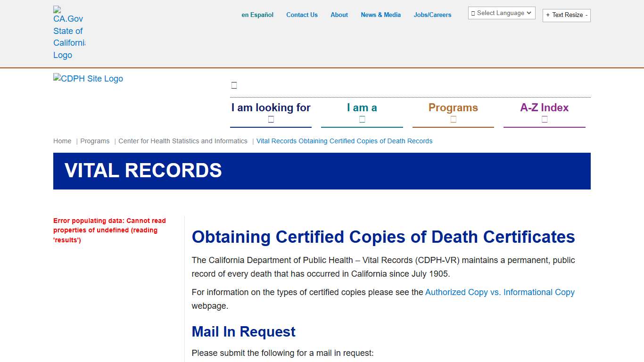The height and width of the screenshot is (362, 644).
Task: Click Home in the breadcrumb trail
Action: point(62,141)
